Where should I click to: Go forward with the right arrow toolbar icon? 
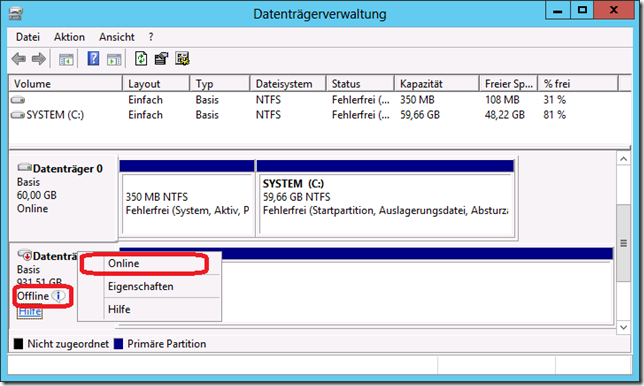[39, 59]
